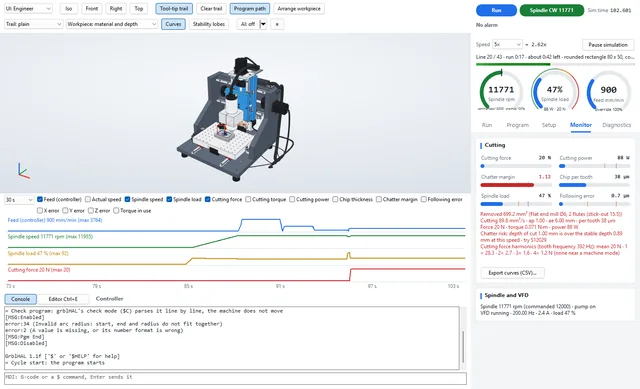Image resolution: width=640 pixels, height=389 pixels.
Task: Switch to Iso view
Action: point(69,9)
